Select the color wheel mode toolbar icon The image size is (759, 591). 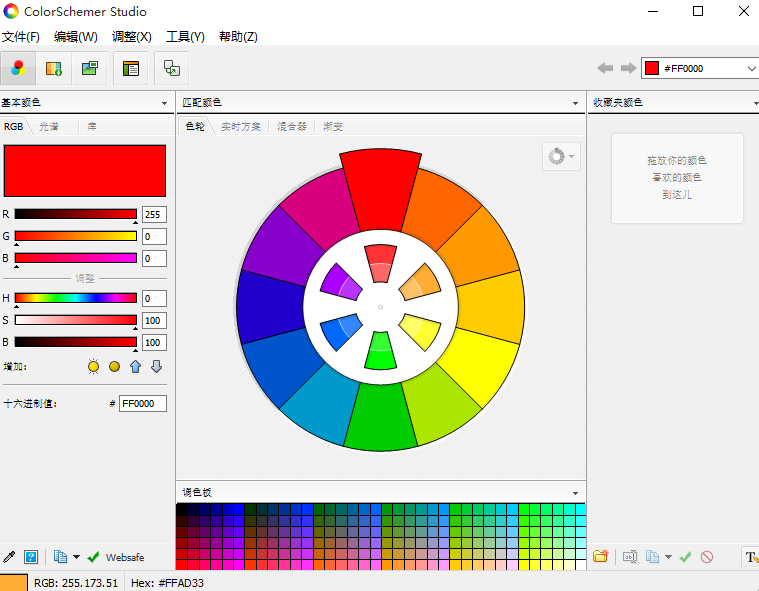click(x=18, y=68)
